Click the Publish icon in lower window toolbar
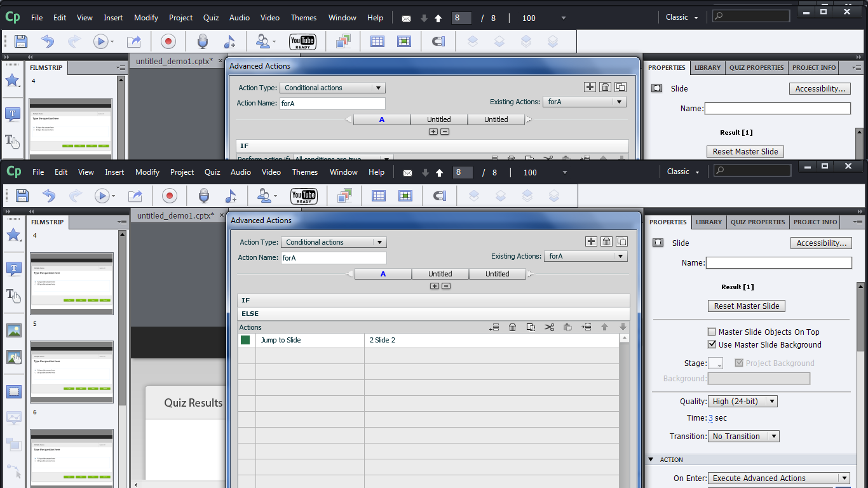868x488 pixels. point(135,196)
